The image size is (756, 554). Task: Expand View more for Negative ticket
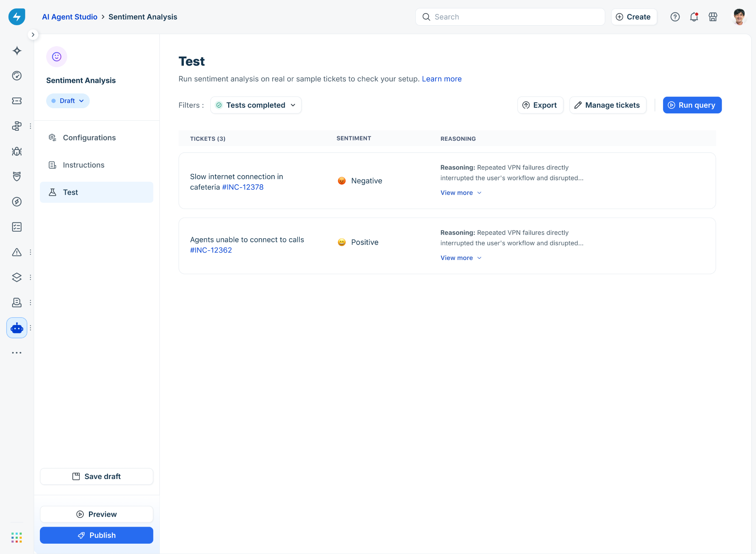coord(461,193)
